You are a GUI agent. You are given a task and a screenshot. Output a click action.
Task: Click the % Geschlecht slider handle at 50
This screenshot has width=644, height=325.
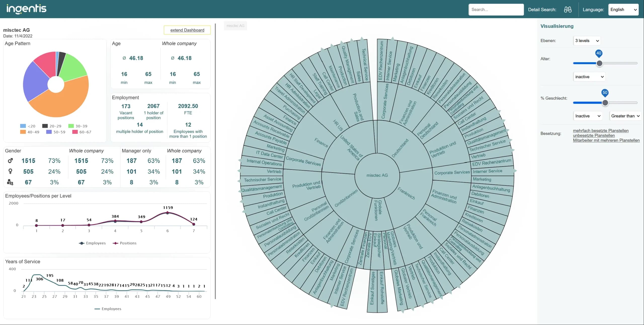605,103
